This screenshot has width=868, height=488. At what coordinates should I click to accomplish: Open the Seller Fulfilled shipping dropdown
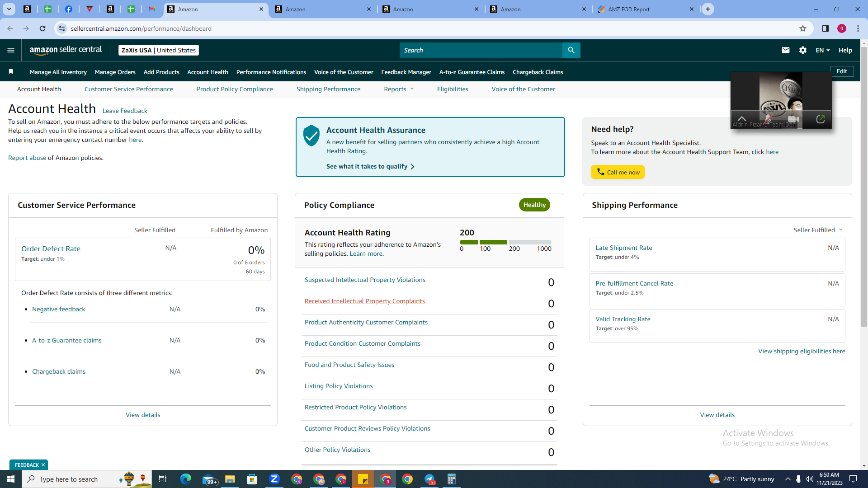818,230
